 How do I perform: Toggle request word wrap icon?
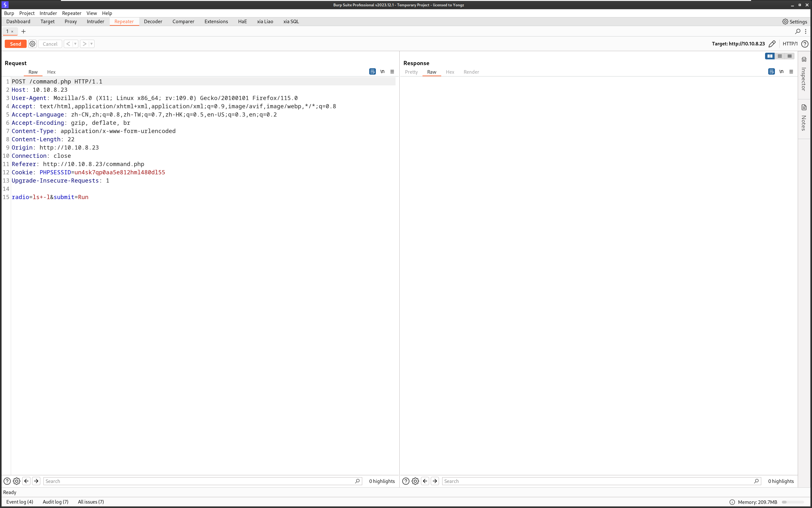point(372,71)
